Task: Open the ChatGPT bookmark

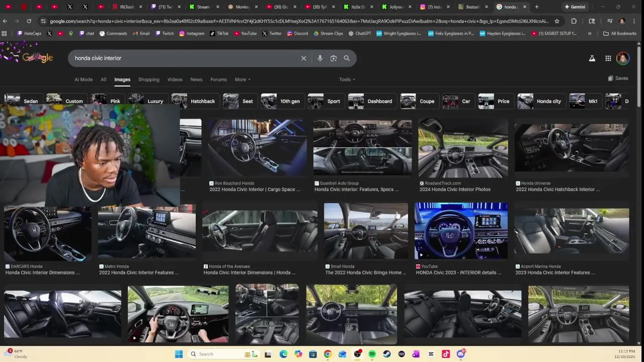Action: [359, 34]
